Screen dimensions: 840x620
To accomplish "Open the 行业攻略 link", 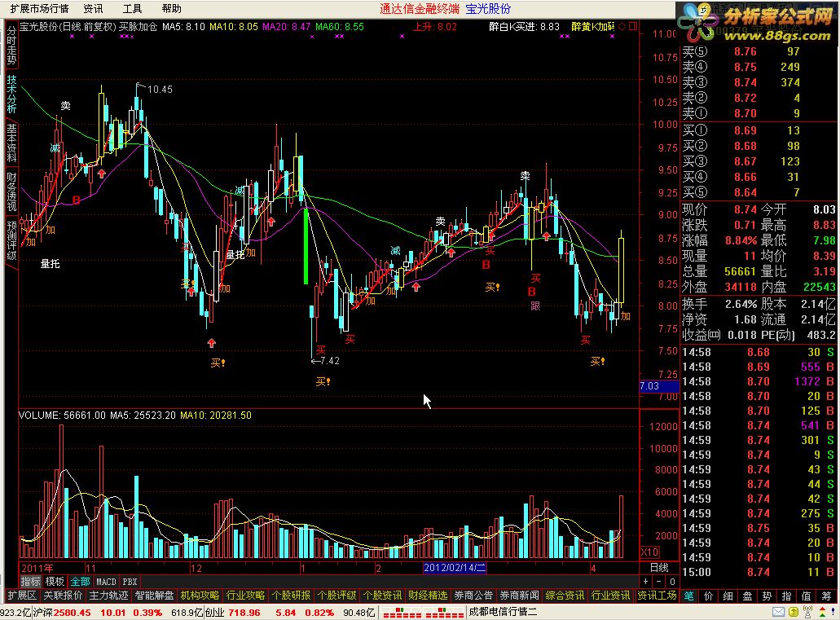I will pos(245,596).
